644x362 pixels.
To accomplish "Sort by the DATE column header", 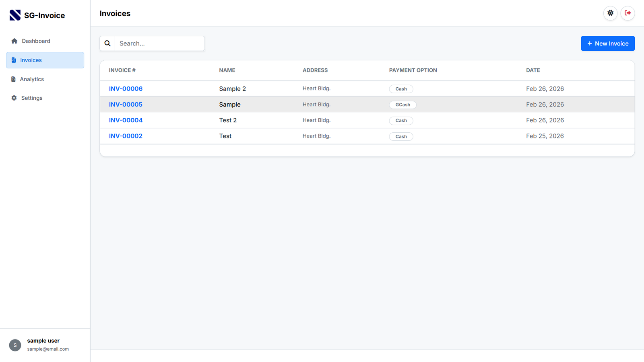I will (533, 70).
